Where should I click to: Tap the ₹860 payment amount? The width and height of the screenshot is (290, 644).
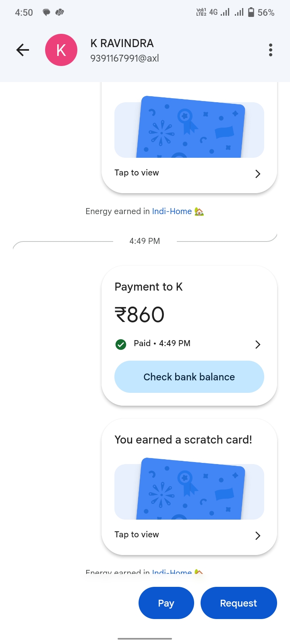(140, 315)
